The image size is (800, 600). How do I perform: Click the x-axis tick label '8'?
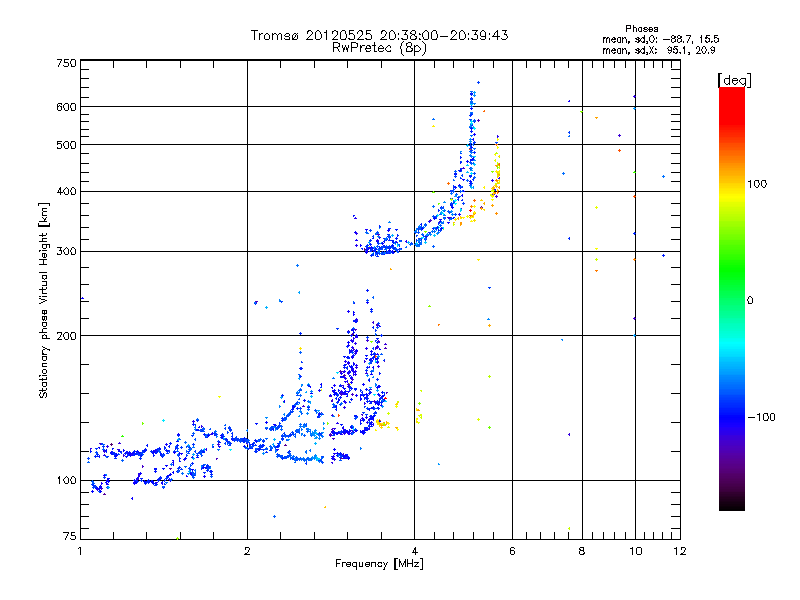pos(582,551)
